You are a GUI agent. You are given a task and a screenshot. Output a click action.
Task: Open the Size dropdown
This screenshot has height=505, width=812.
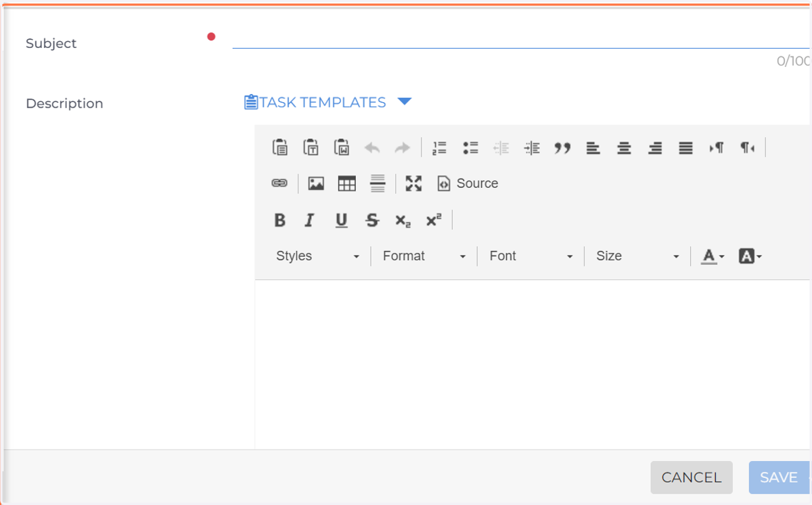point(637,256)
